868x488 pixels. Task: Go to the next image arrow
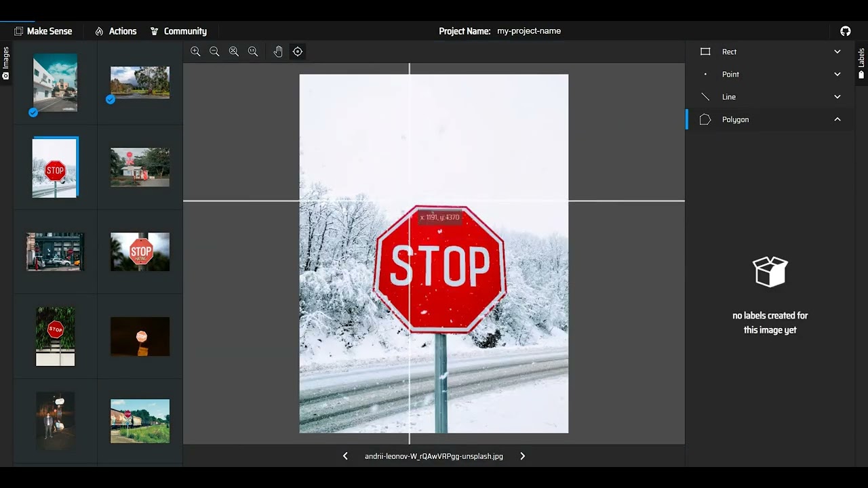click(522, 456)
